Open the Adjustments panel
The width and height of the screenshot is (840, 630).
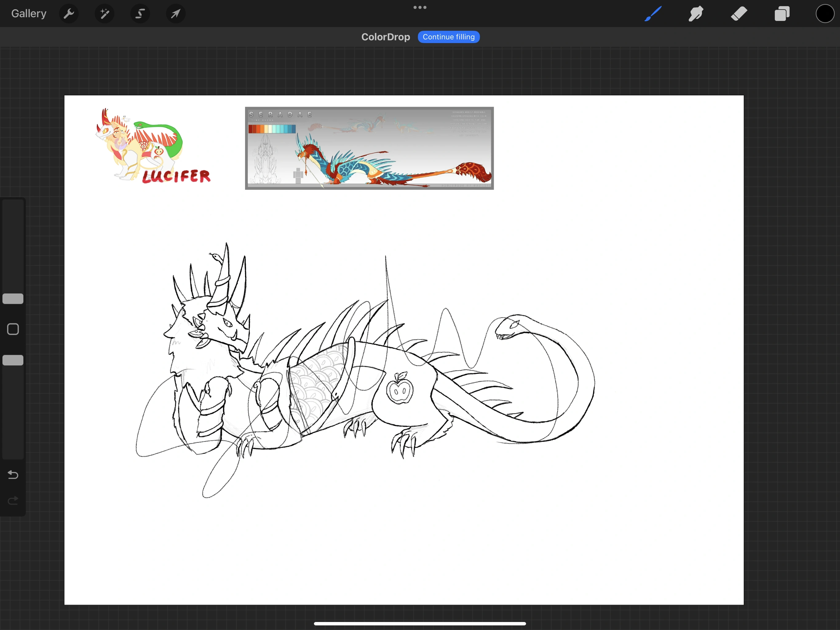(x=104, y=13)
